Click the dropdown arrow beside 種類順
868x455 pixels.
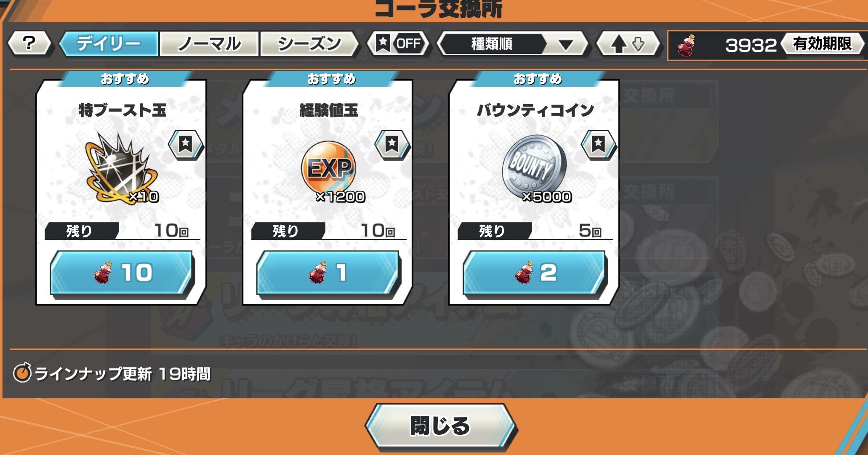click(x=566, y=45)
